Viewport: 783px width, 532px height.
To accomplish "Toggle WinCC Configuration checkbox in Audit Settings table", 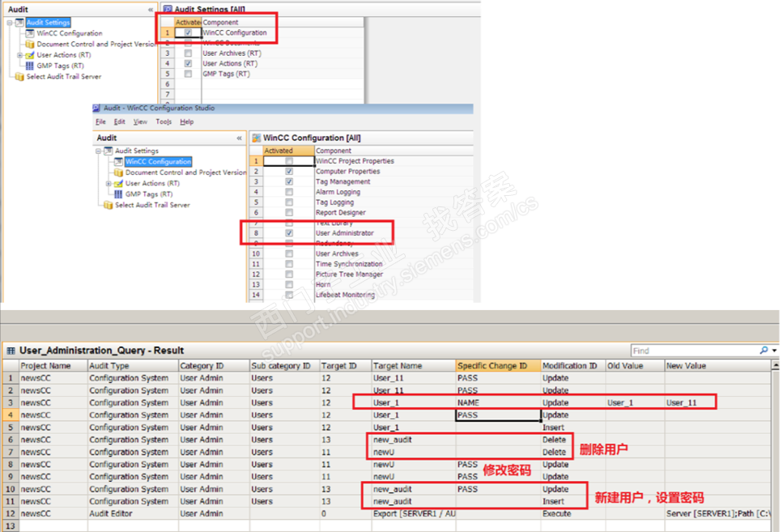I will (188, 32).
